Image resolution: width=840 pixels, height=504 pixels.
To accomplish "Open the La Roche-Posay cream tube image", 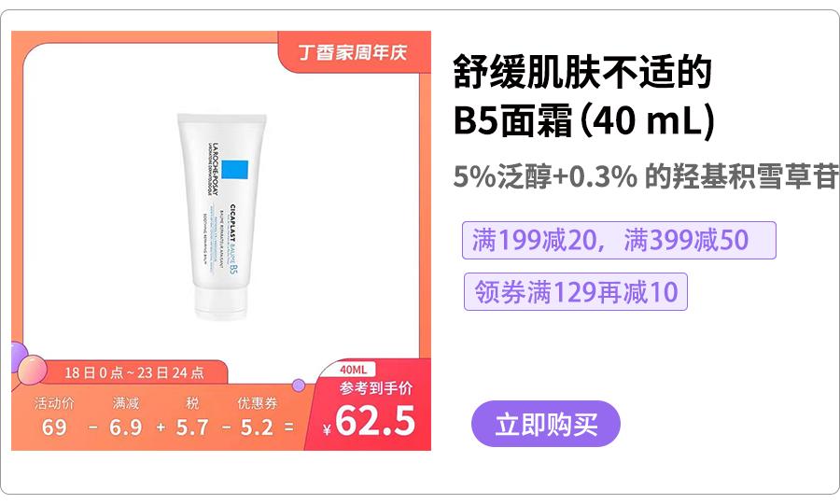I will click(x=221, y=217).
